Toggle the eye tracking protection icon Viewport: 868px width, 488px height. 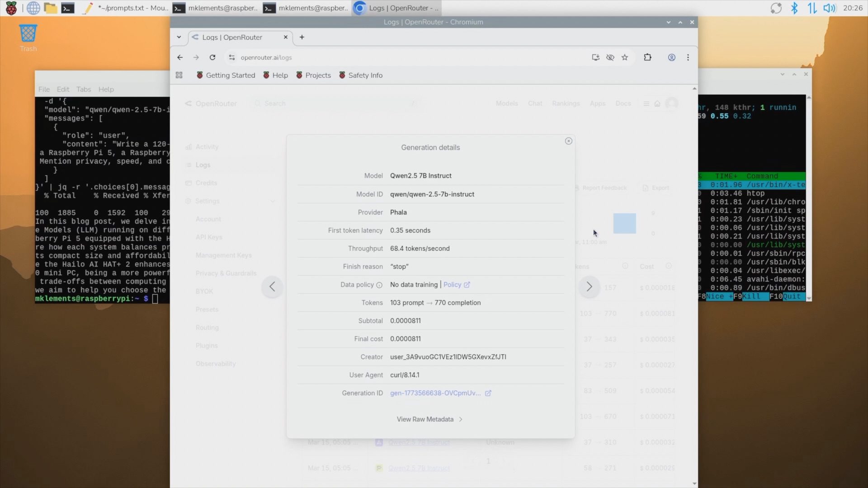(610, 57)
